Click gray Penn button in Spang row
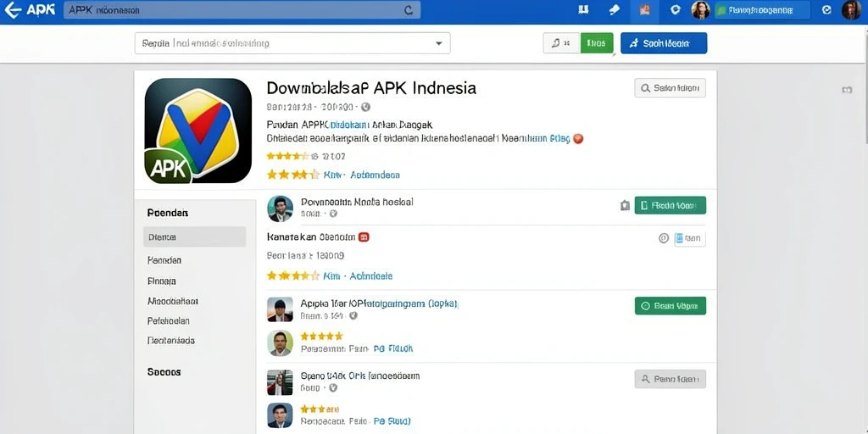This screenshot has width=868, height=434. pyautogui.click(x=670, y=379)
